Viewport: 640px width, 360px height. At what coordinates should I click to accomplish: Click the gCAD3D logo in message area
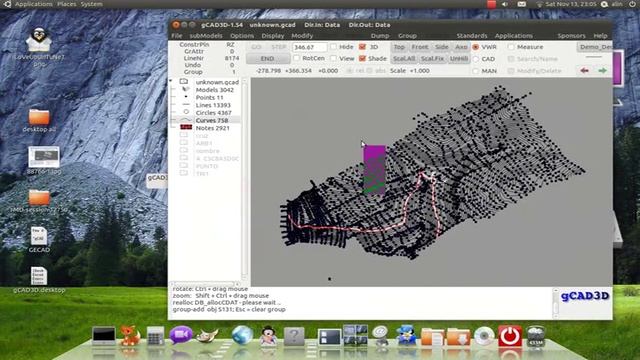click(x=585, y=296)
